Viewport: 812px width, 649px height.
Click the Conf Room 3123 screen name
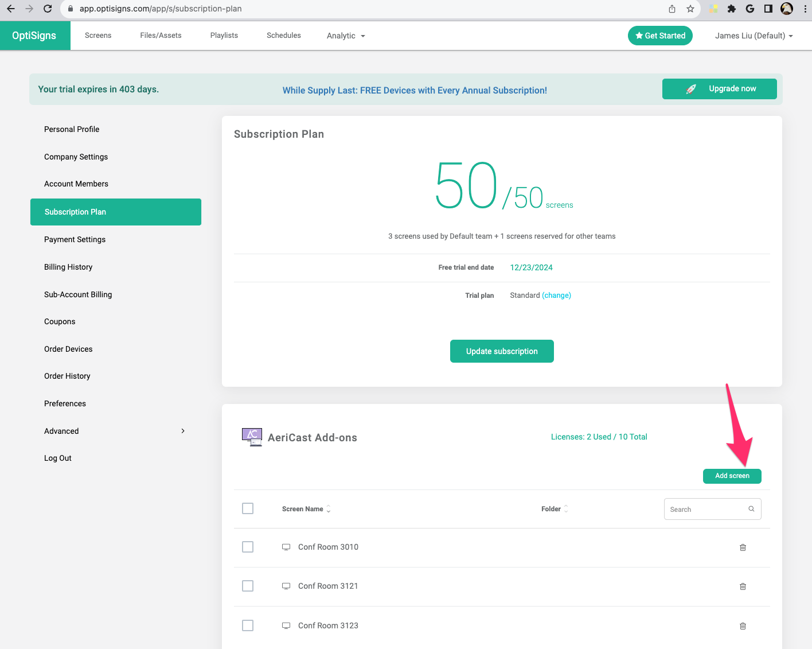click(328, 625)
